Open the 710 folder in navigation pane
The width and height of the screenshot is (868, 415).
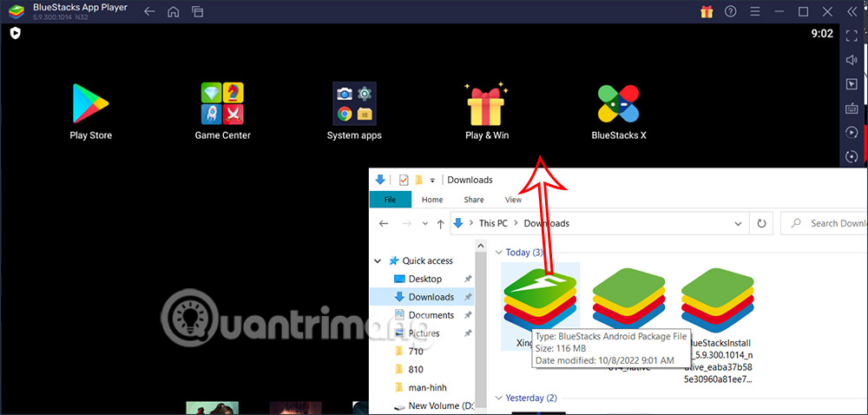tap(416, 352)
